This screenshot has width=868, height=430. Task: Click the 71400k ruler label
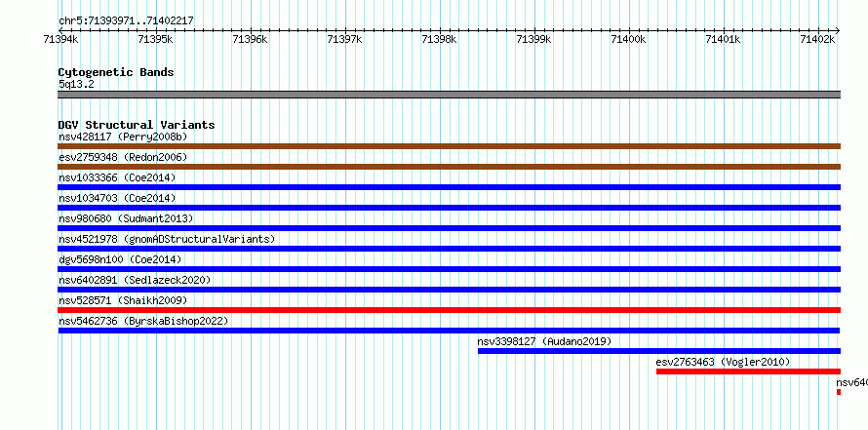628,39
